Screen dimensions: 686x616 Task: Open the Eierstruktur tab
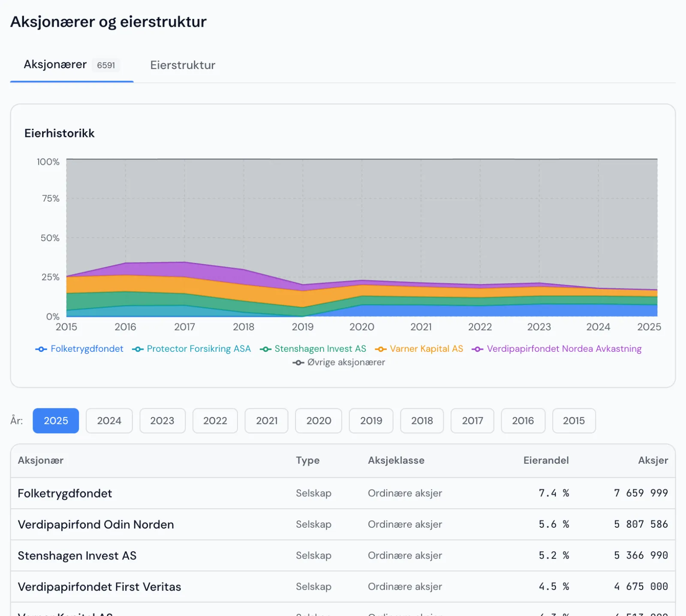pos(183,65)
